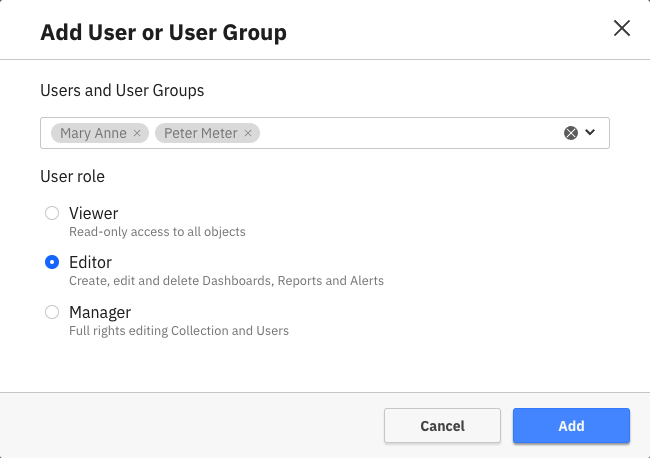Click 'Full rights editing Collection and Users' text
The height and width of the screenshot is (458, 650).
tap(178, 331)
